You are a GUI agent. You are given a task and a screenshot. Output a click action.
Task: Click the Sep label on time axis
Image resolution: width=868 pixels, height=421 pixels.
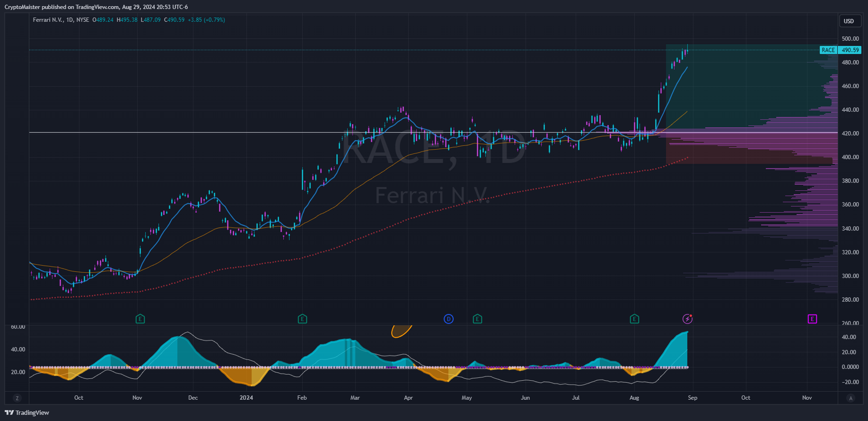(x=693, y=398)
